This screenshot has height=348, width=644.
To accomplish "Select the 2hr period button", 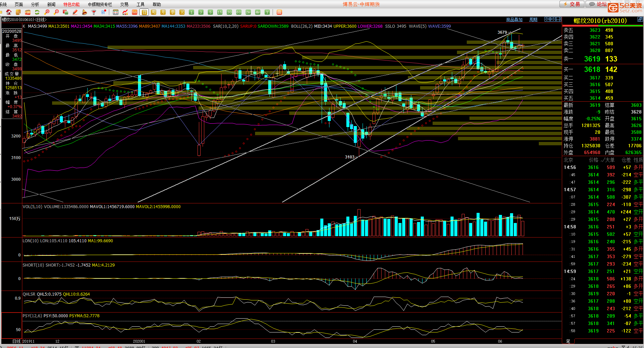I will [x=248, y=12].
